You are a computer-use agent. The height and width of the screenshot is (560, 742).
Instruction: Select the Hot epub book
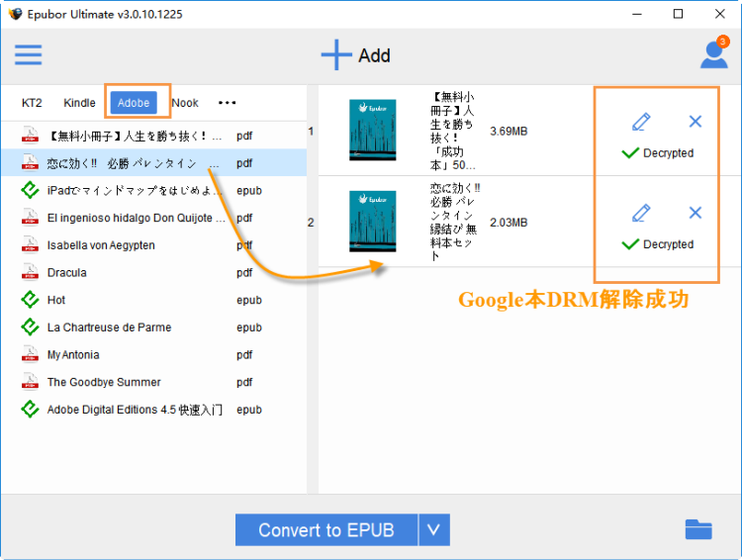click(x=153, y=300)
